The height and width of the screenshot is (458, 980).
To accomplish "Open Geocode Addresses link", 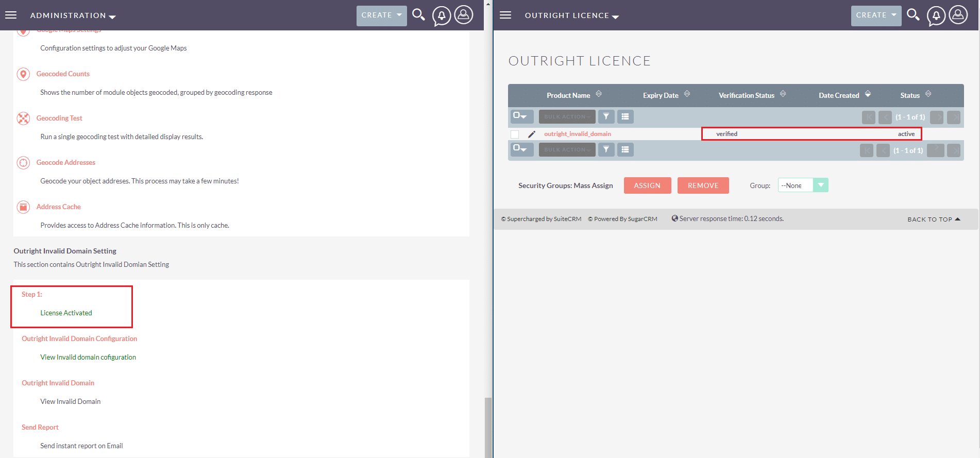I will (66, 163).
